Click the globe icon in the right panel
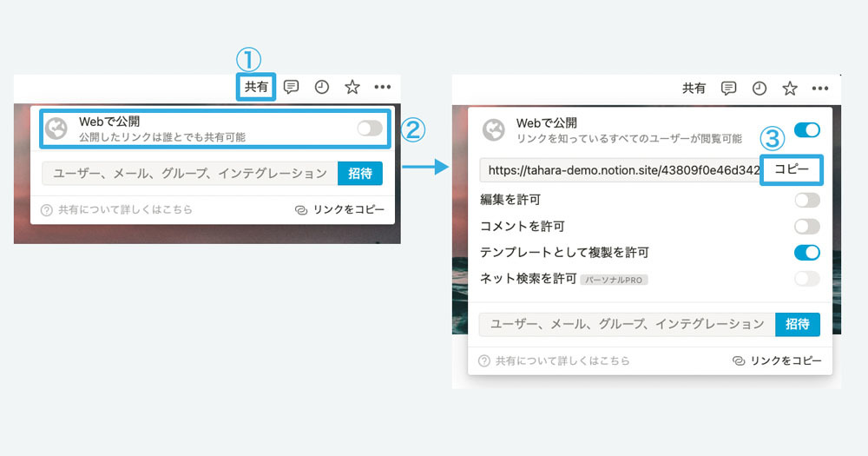Screen dimensions: 868x456 493,130
